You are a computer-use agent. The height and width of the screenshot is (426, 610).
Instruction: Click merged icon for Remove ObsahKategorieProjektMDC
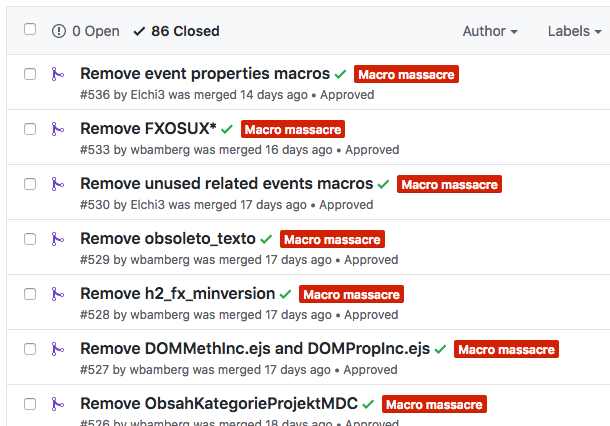click(x=58, y=404)
